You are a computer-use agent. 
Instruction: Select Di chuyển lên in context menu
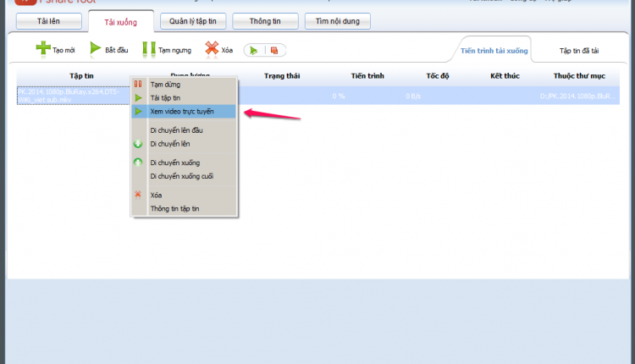tap(184, 144)
